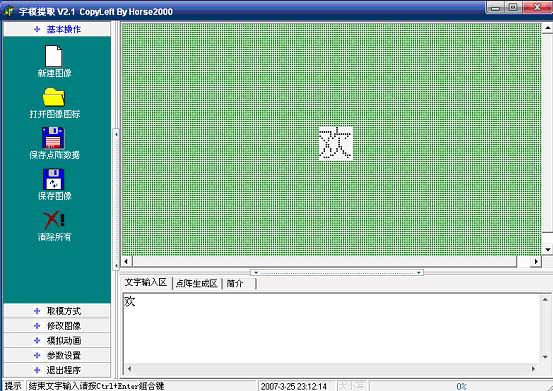Click the 保存点阵数据 floppy disk icon

(53, 138)
